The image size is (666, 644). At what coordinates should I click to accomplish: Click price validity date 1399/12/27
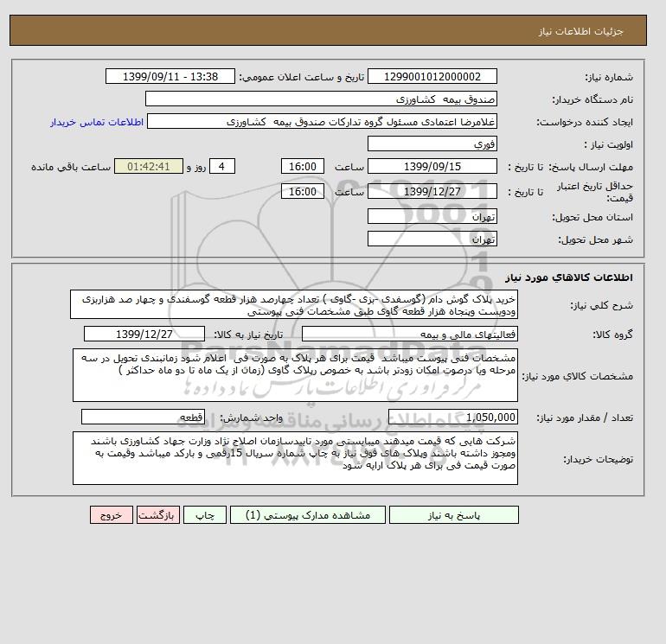click(432, 191)
